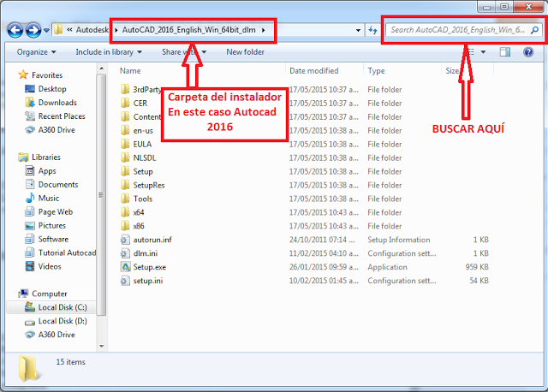Go forward with the Forward arrow button
Screen dimensions: 548x392
click(33, 31)
